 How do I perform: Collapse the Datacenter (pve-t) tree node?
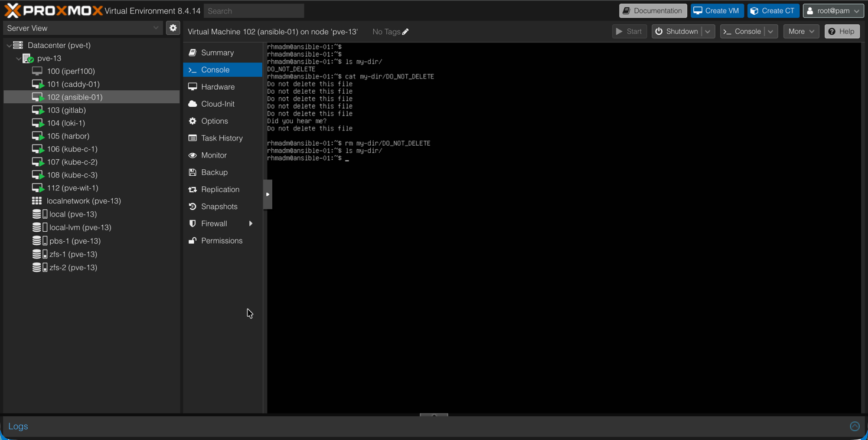click(x=8, y=45)
